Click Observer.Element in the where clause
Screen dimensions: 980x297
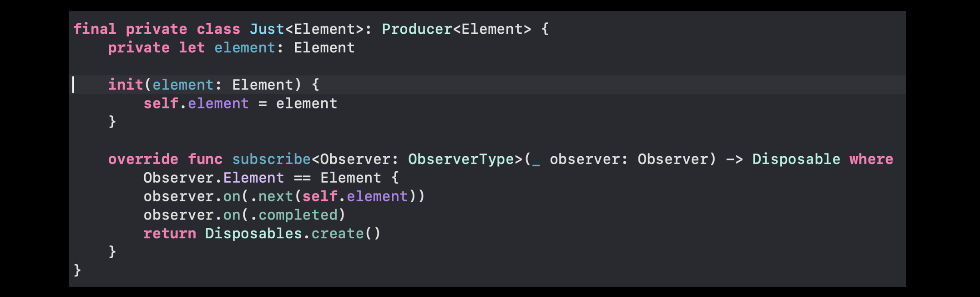[214, 178]
